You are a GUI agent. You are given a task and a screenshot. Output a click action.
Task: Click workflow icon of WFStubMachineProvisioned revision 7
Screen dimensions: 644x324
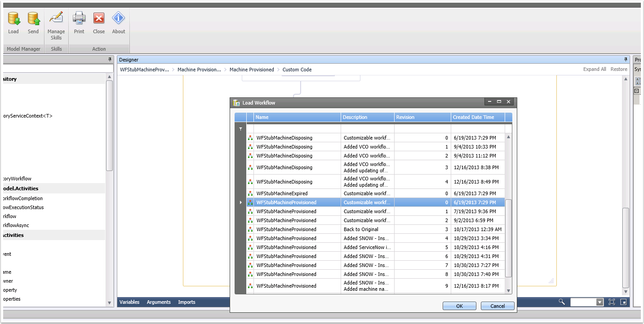250,265
